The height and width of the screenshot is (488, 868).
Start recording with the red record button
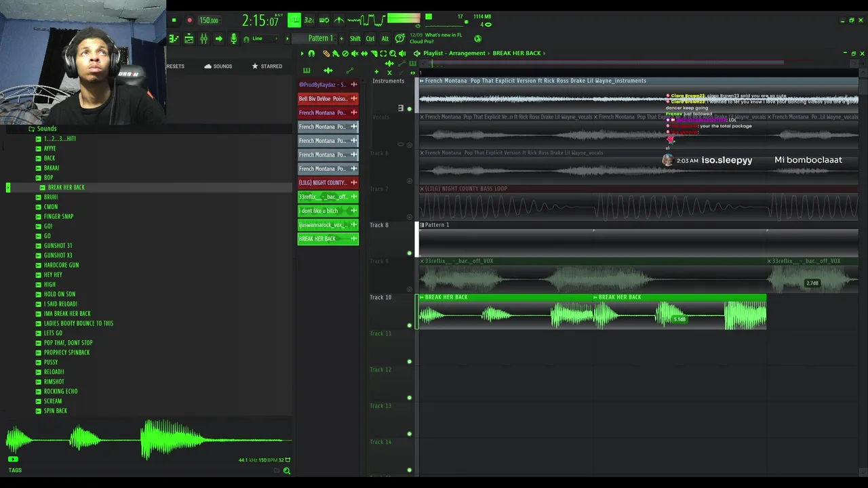[189, 20]
